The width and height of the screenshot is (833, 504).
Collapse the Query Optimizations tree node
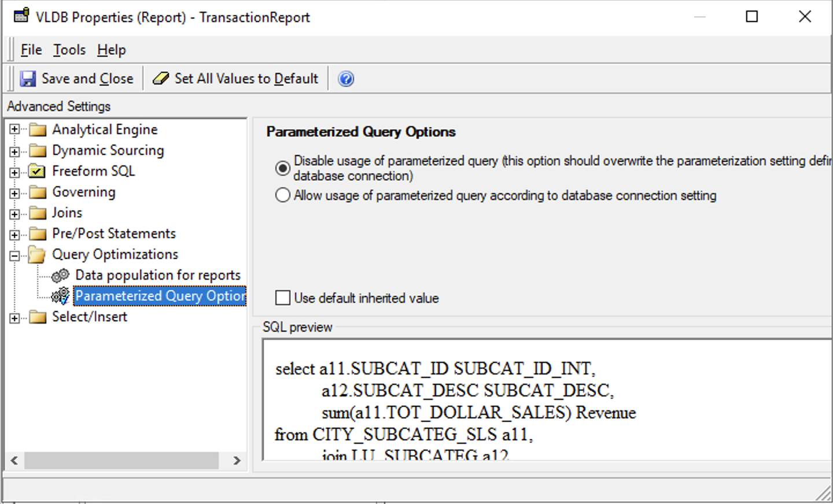pos(14,254)
